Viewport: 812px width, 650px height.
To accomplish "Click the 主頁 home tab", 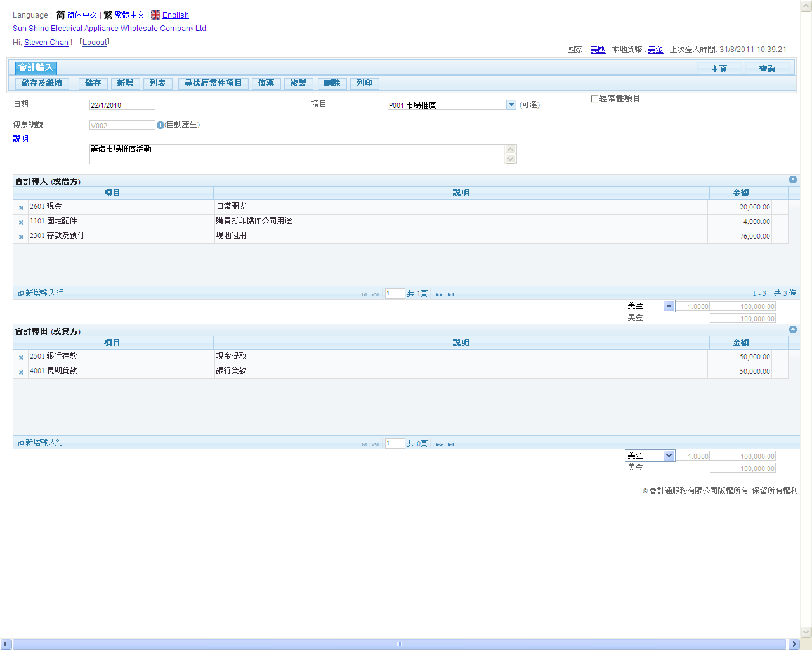I will [719, 69].
